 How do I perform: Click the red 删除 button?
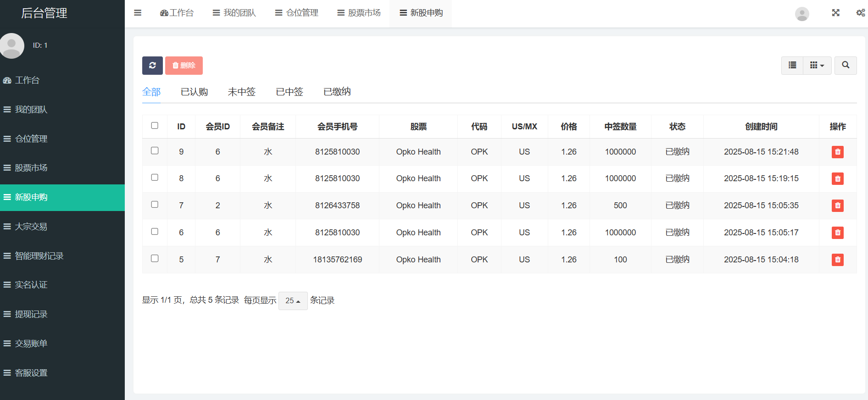click(x=184, y=66)
